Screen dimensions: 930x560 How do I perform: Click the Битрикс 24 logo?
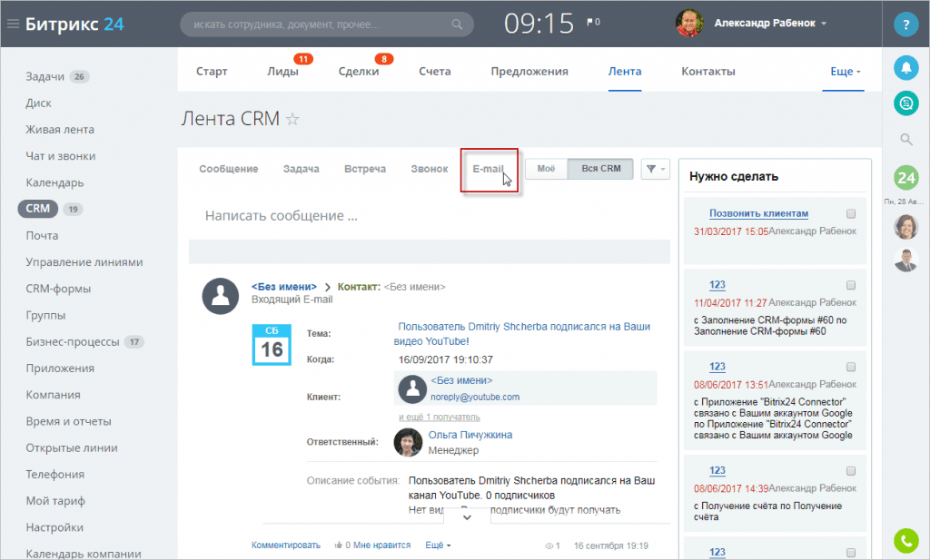coord(74,25)
